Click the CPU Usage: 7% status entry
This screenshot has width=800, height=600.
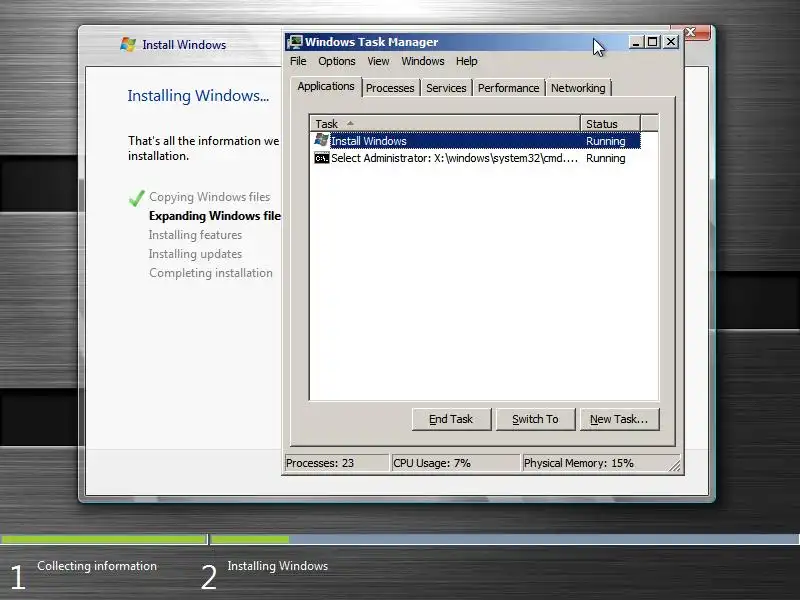pyautogui.click(x=455, y=463)
